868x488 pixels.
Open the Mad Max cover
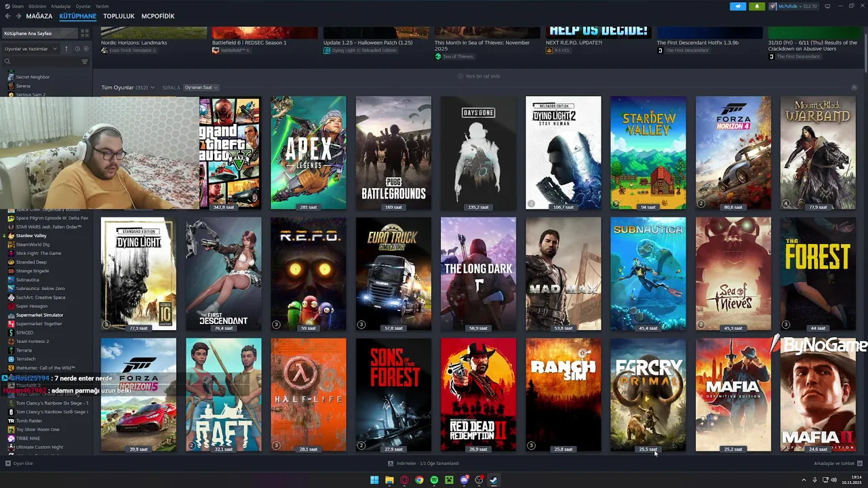pyautogui.click(x=564, y=274)
